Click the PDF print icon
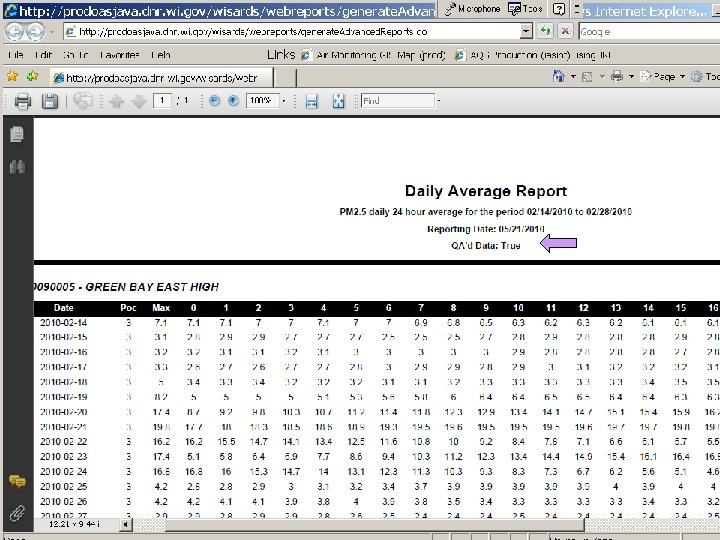Screen dimensions: 720x540 coord(22,101)
